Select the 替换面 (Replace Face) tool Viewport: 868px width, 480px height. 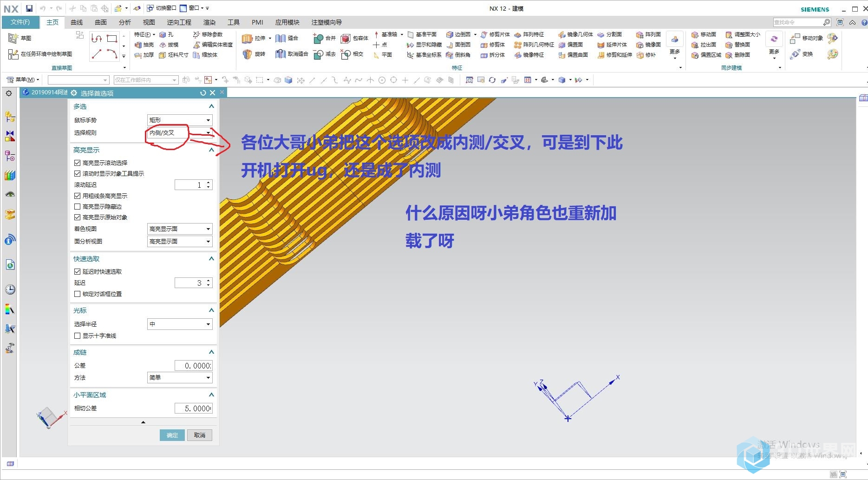coord(737,45)
